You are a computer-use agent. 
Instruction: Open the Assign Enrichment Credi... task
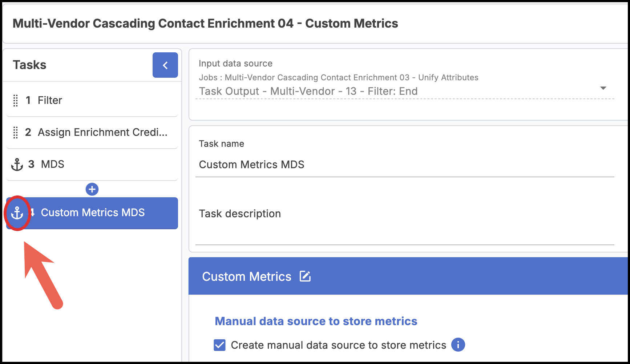click(x=102, y=132)
